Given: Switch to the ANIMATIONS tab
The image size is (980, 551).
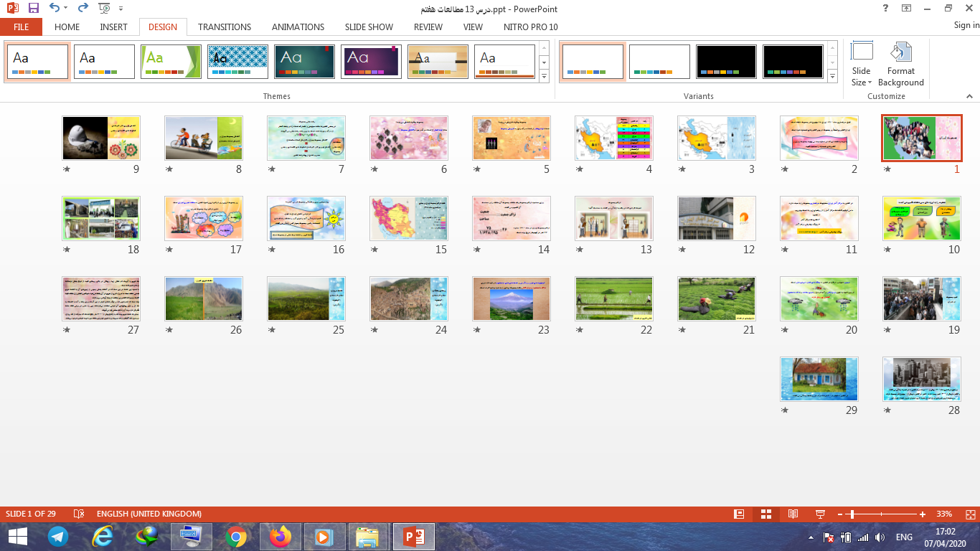Looking at the screenshot, I should click(x=298, y=27).
